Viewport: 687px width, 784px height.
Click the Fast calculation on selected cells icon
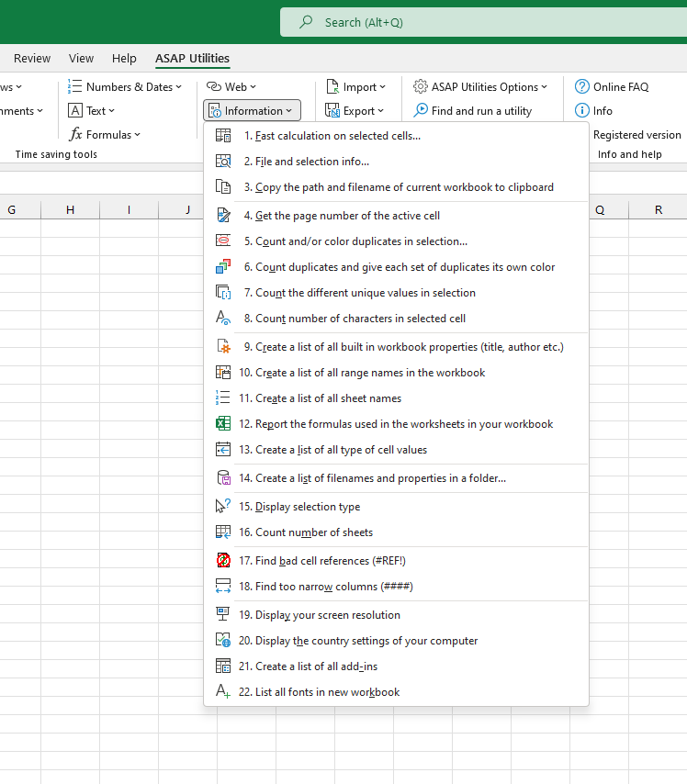(223, 136)
